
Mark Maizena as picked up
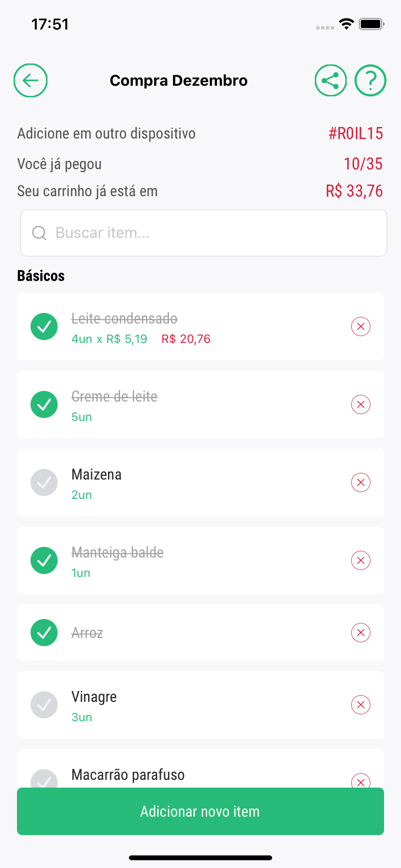coord(44,482)
